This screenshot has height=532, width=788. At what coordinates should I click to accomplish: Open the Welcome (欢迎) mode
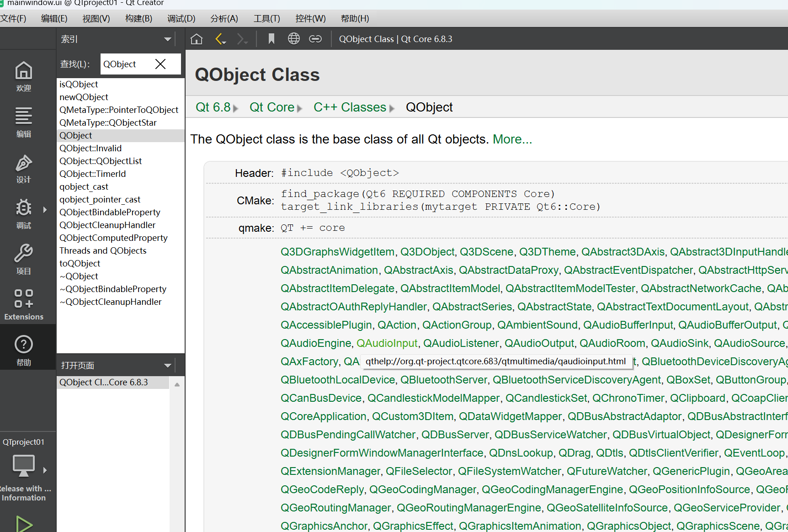(x=24, y=76)
